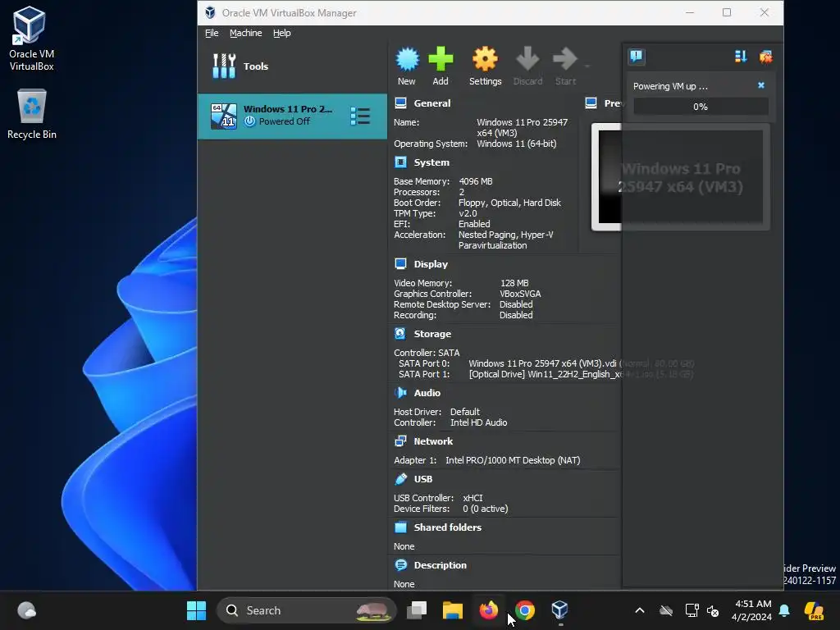Click the notification center exclamation icon

[x=637, y=57]
